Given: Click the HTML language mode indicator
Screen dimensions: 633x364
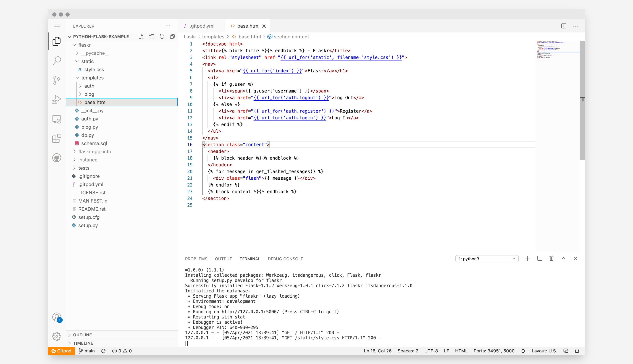Looking at the screenshot, I should pyautogui.click(x=461, y=351).
